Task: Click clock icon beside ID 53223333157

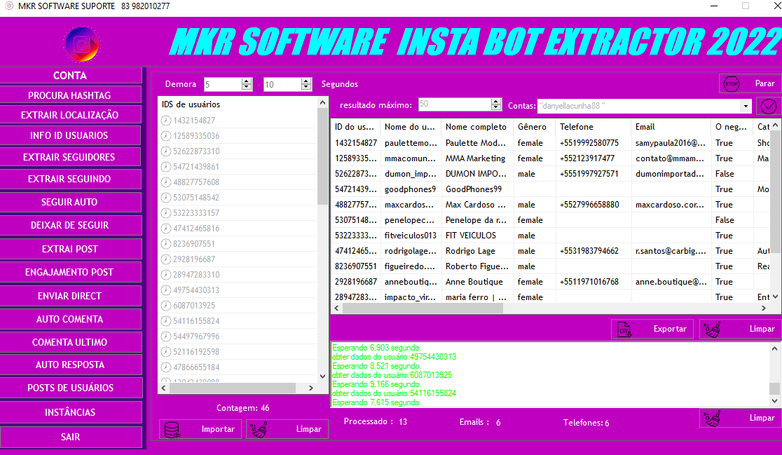Action: pyautogui.click(x=166, y=213)
